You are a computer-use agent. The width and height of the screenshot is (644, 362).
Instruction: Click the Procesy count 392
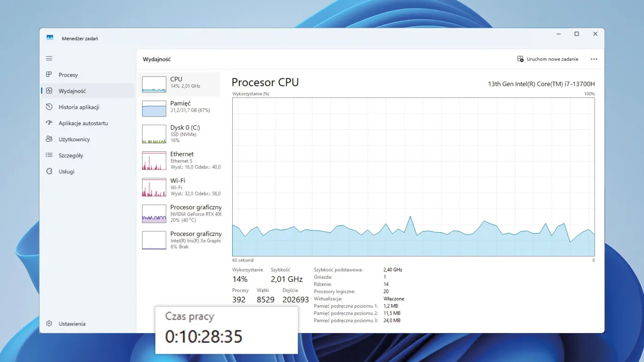click(239, 300)
